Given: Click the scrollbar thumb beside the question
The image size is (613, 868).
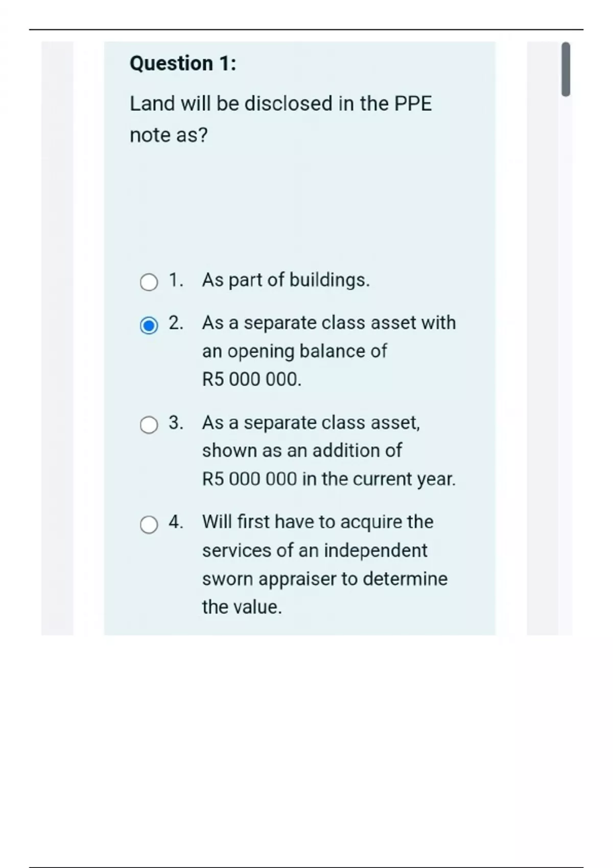Looking at the screenshot, I should (565, 69).
